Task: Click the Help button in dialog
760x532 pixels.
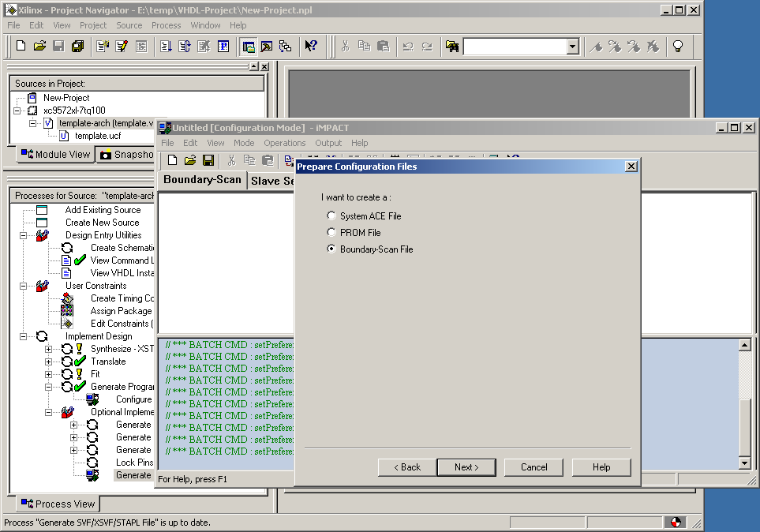Action: (601, 467)
